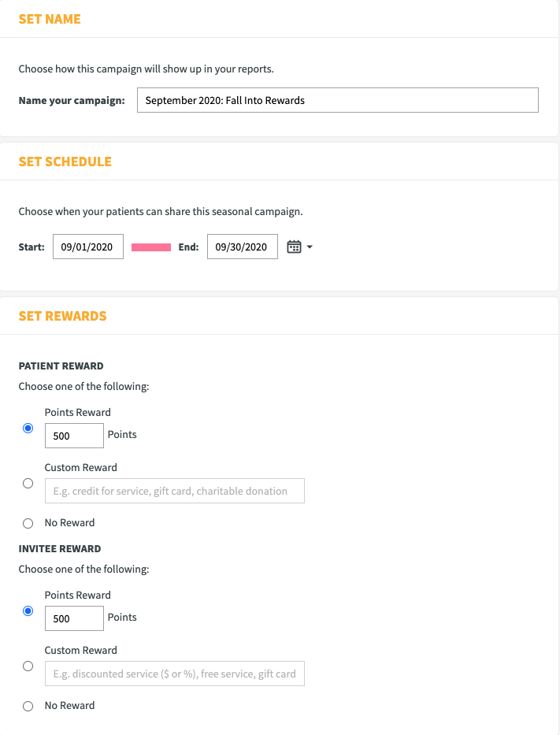Choose No Reward for invitee
The image size is (560, 735).
coord(28,706)
